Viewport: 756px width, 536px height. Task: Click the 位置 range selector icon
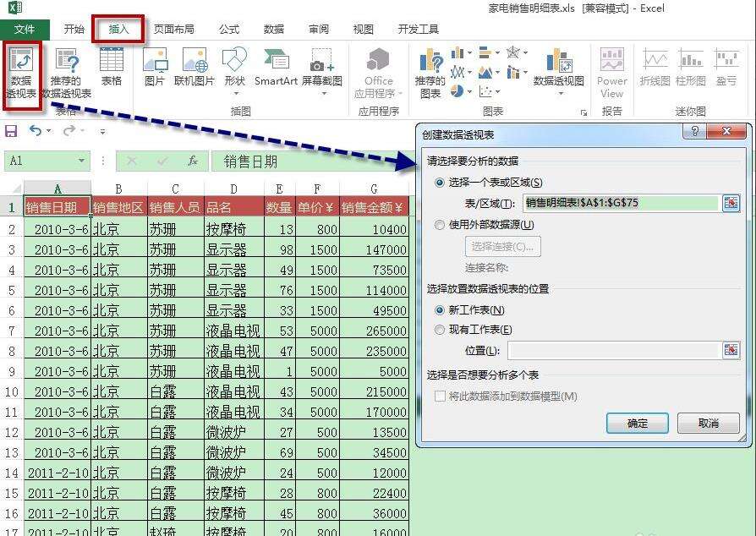pos(731,350)
